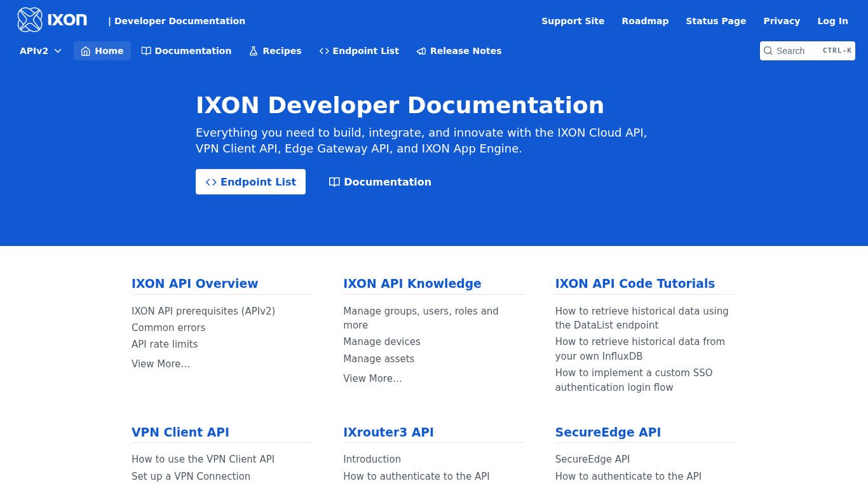Switch to the Endpoint List nav tab

coord(359,51)
